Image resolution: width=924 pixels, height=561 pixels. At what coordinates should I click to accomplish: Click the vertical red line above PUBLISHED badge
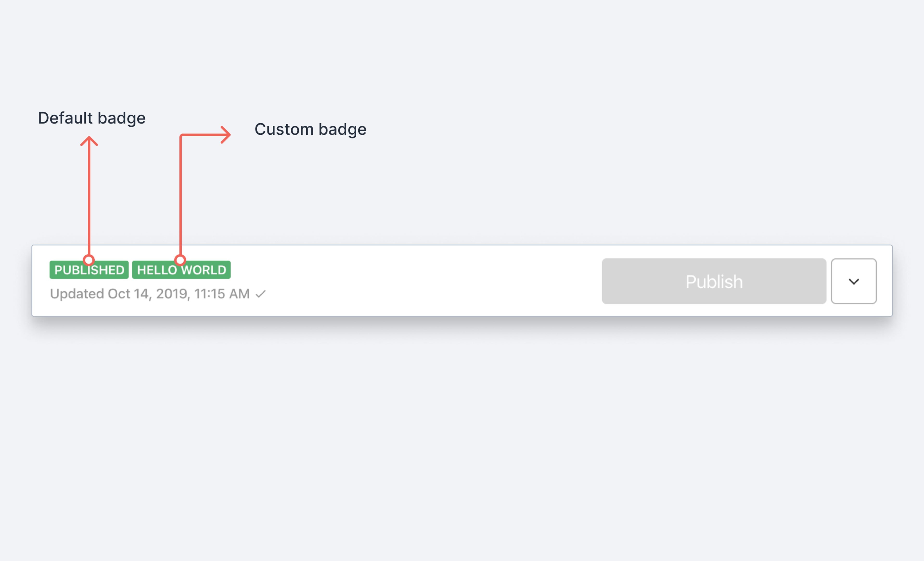coord(89,199)
